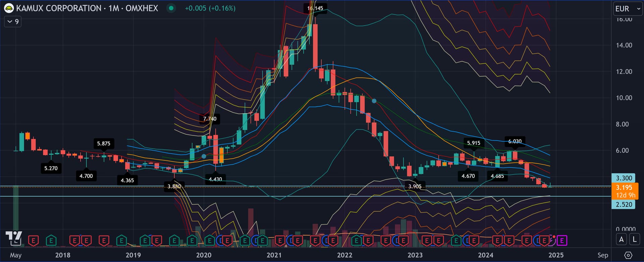Click the magenta upcoming earnings E marker

[562, 241]
